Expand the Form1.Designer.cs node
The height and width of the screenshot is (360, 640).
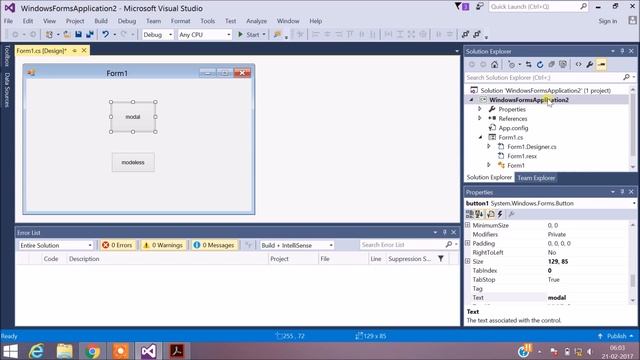(x=489, y=147)
